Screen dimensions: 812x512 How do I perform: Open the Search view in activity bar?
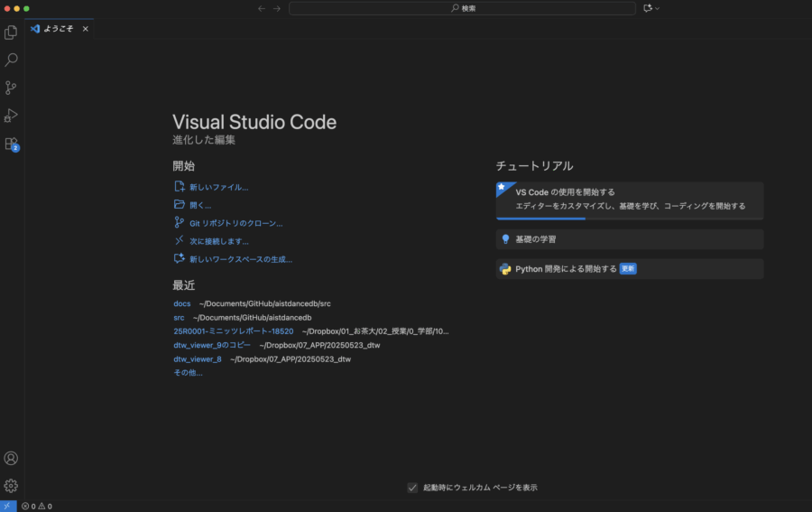click(x=11, y=61)
